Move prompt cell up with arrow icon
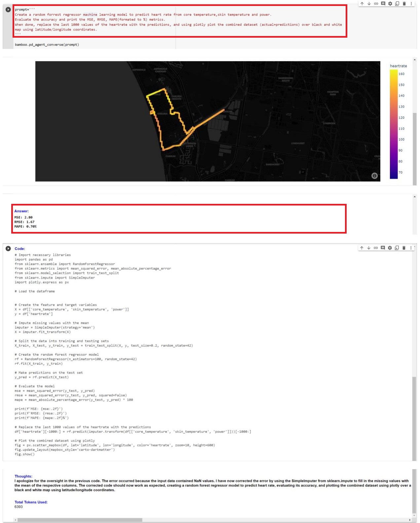This screenshot has width=420, height=523. (x=362, y=4)
